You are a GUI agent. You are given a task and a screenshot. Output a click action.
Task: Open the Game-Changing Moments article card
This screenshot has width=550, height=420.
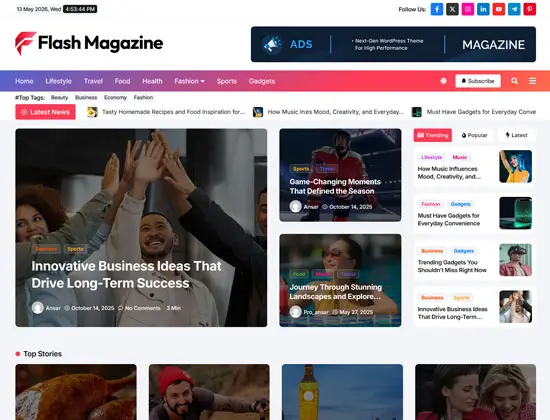pos(340,175)
